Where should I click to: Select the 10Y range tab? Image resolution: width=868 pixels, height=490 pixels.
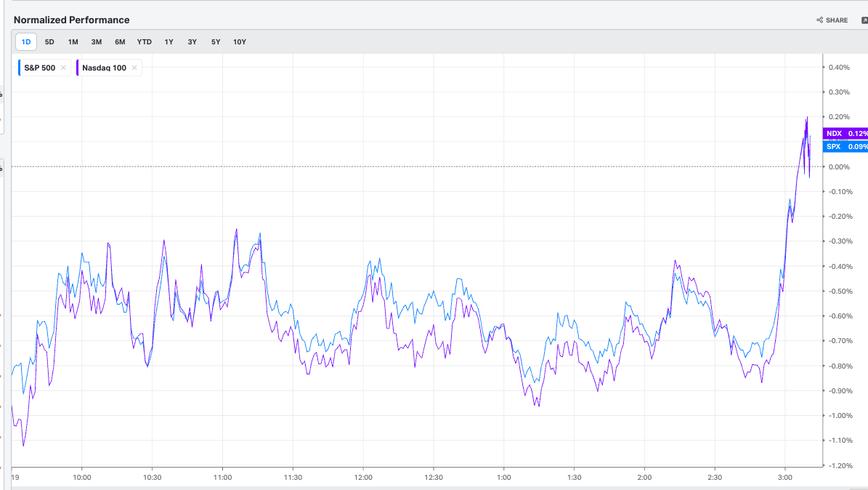pyautogui.click(x=240, y=42)
